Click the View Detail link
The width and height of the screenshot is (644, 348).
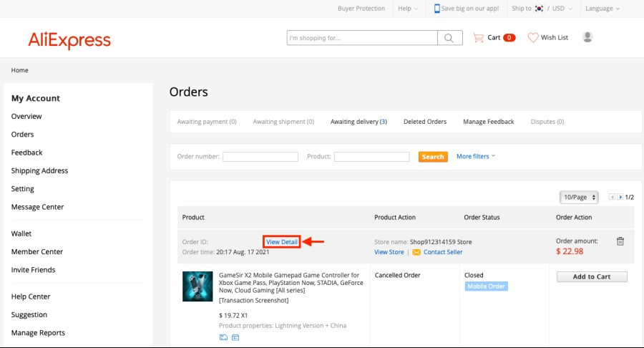[x=282, y=241]
